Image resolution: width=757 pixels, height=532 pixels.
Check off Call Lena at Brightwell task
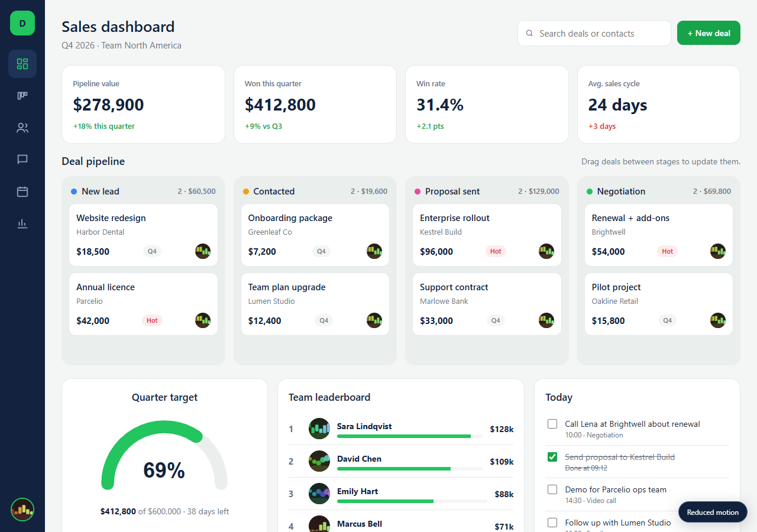pos(552,424)
